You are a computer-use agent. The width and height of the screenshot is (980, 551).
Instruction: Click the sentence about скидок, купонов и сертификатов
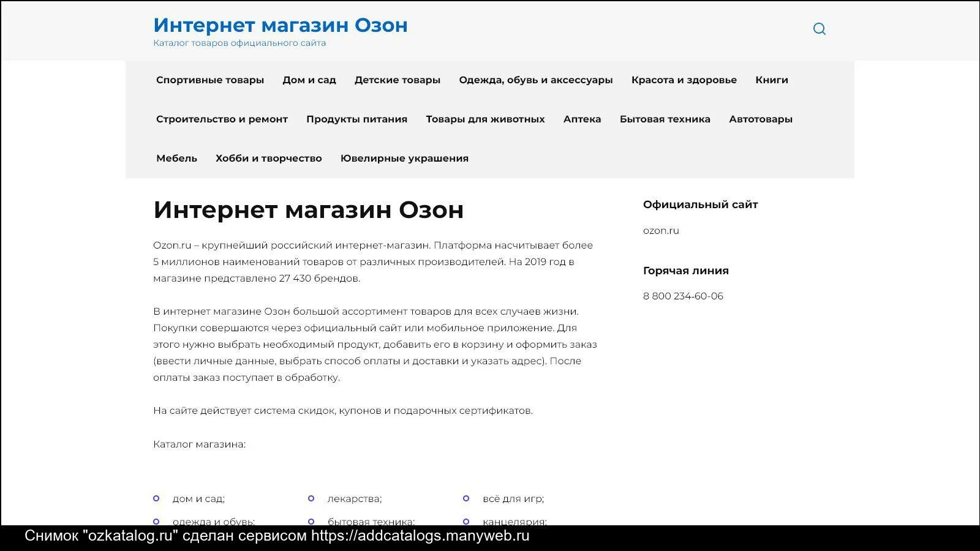coord(343,411)
